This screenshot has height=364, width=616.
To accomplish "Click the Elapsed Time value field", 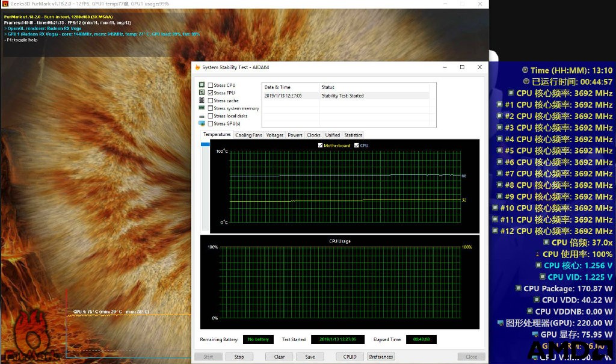I will tap(421, 339).
